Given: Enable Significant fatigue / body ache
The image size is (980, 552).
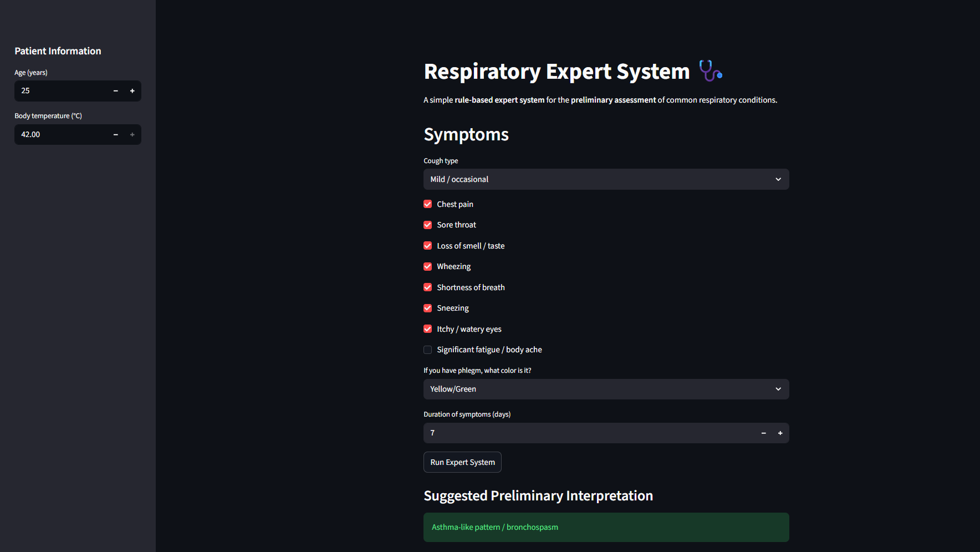Looking at the screenshot, I should pos(428,350).
